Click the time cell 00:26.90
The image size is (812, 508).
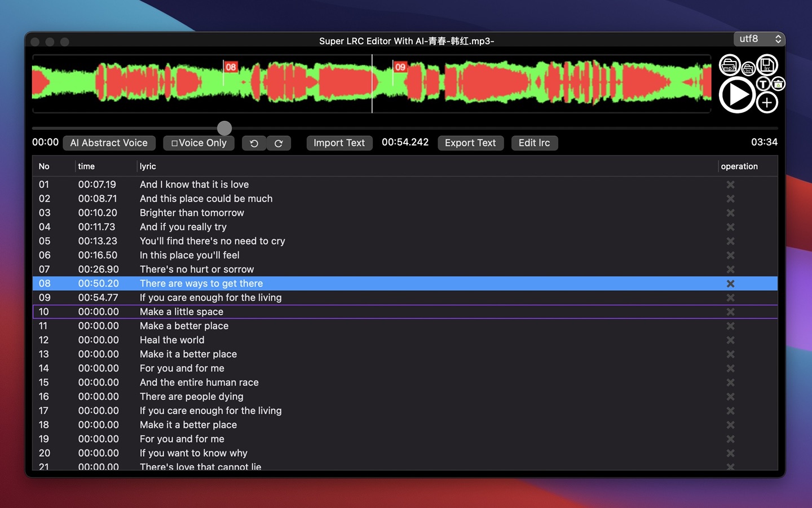98,269
